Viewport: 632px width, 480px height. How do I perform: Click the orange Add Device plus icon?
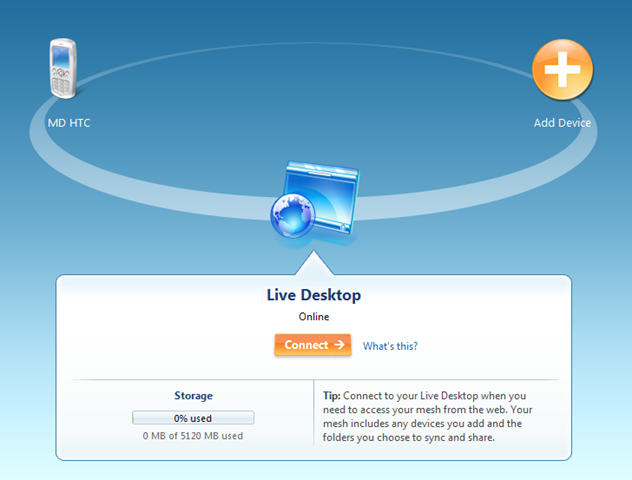[x=562, y=69]
